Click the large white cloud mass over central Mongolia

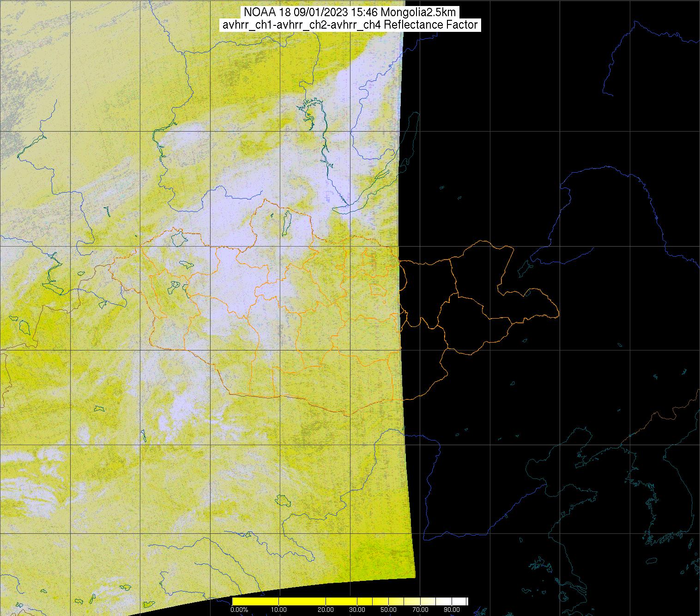(x=231, y=277)
